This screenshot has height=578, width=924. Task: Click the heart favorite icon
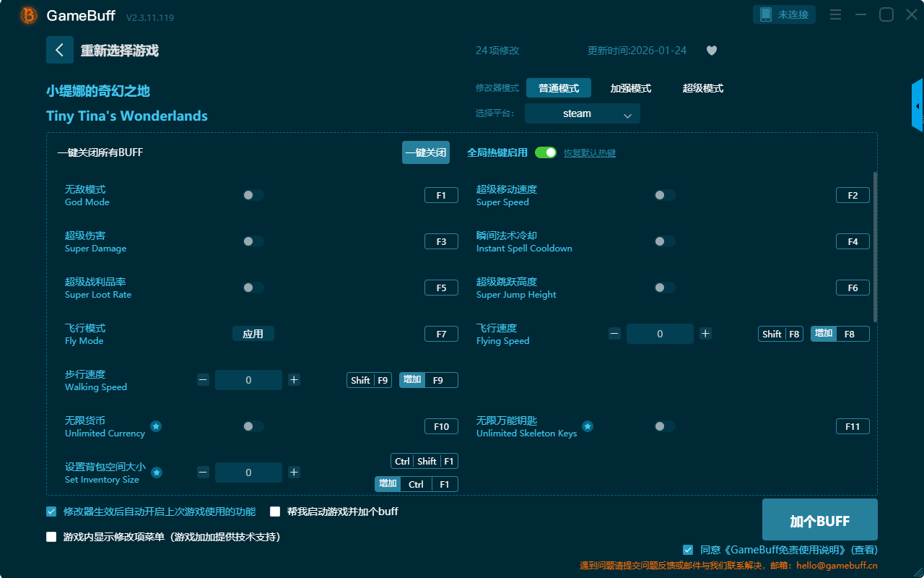(712, 51)
